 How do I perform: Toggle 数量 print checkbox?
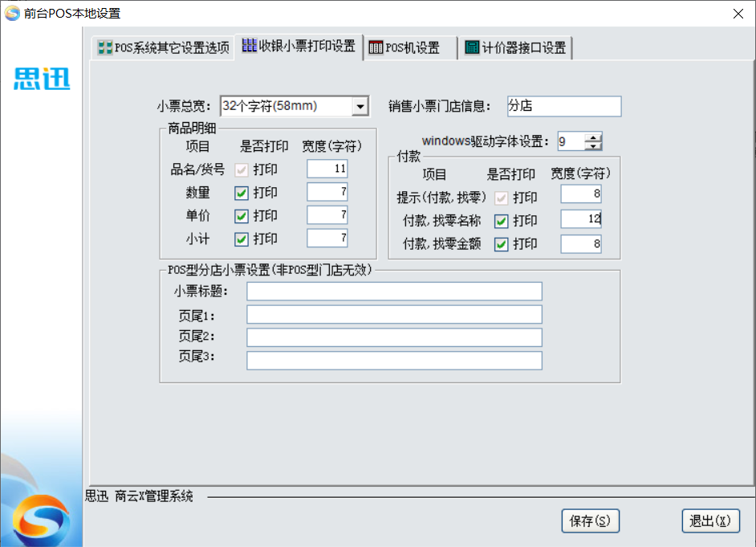click(241, 193)
